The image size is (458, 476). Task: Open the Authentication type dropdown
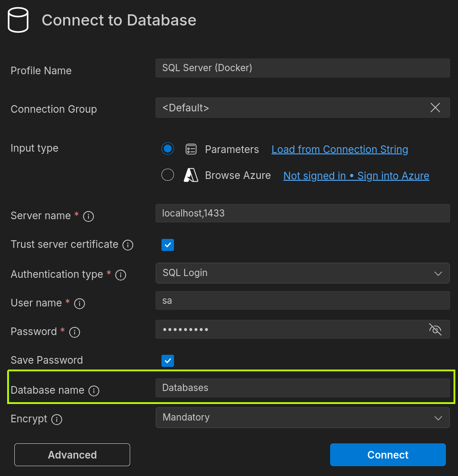coord(438,273)
